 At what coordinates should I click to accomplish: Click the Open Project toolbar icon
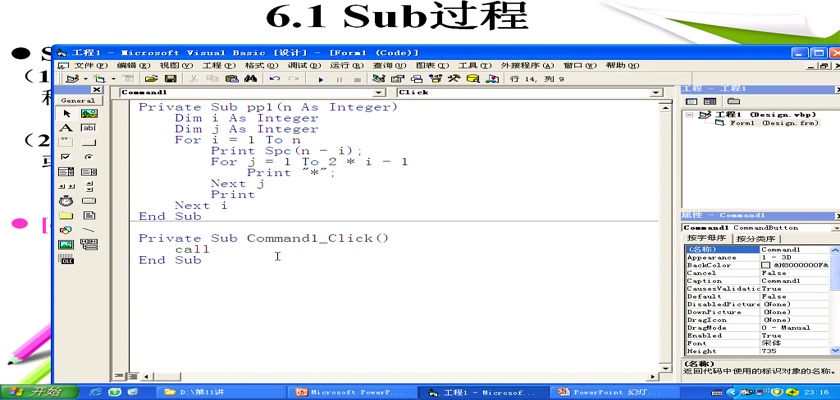152,79
